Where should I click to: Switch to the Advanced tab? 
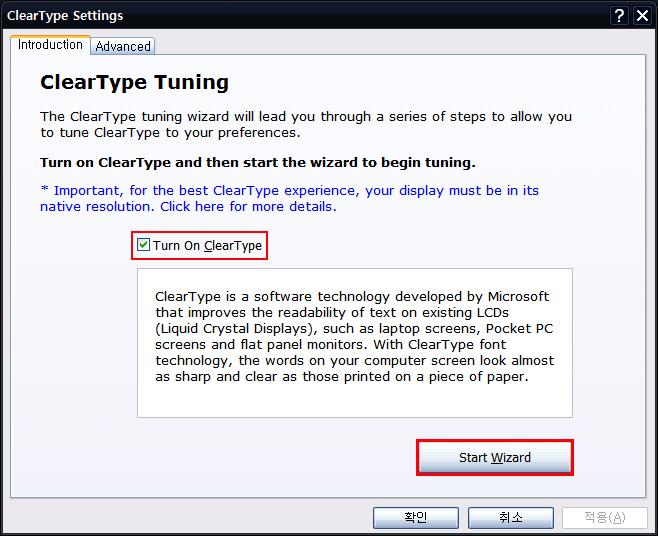pyautogui.click(x=123, y=46)
